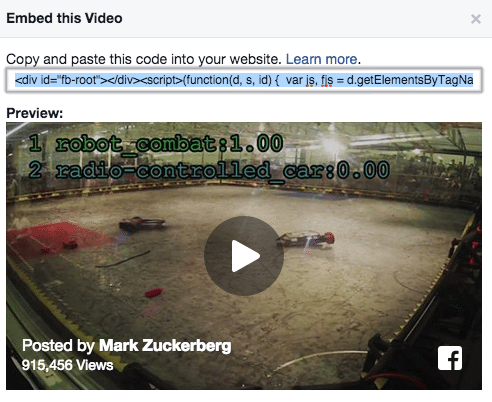Click the dark robot left of play button
This screenshot has height=402, width=492.
(x=142, y=223)
